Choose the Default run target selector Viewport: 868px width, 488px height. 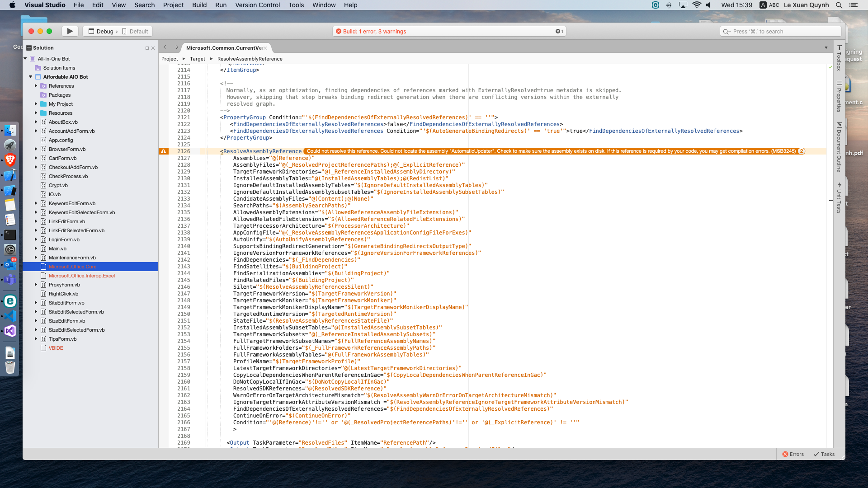pos(135,31)
